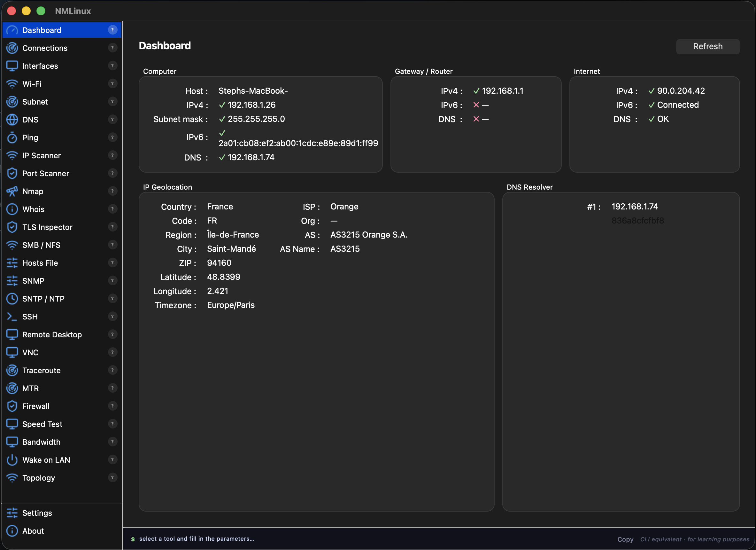Select host name Stephs-MacBook- text
Viewport: 756px width, 550px height.
tap(253, 91)
